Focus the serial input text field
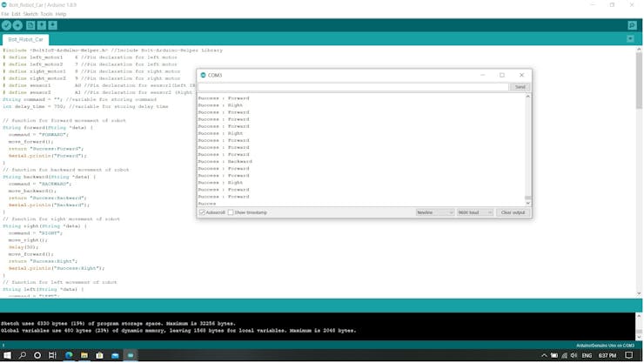 coord(353,87)
